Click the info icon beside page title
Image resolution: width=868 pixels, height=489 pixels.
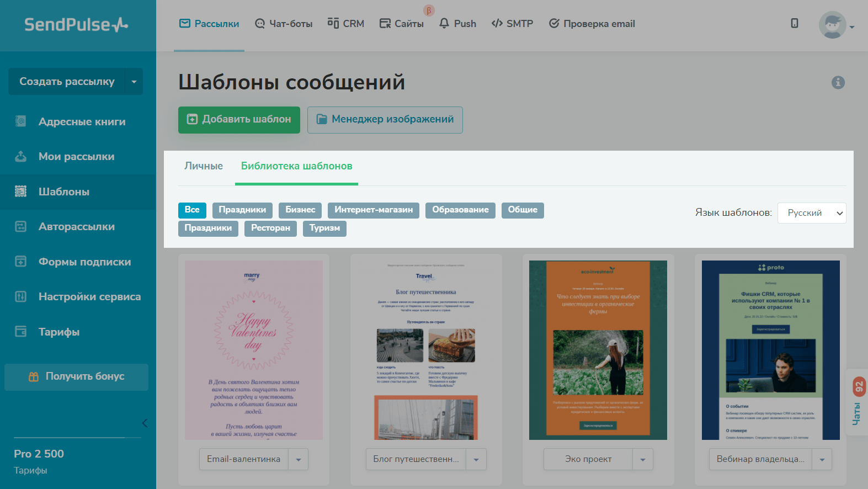click(x=838, y=82)
